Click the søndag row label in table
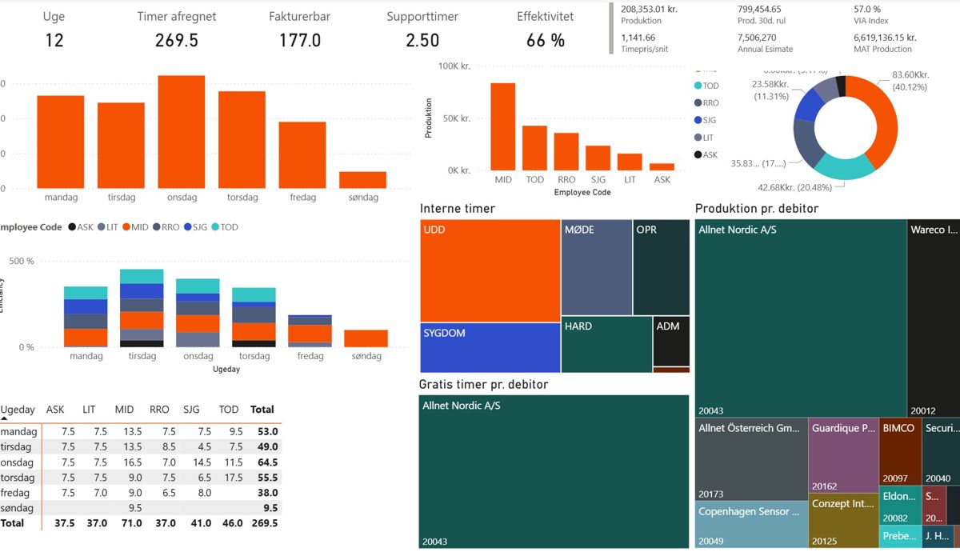960x560 pixels. [18, 508]
